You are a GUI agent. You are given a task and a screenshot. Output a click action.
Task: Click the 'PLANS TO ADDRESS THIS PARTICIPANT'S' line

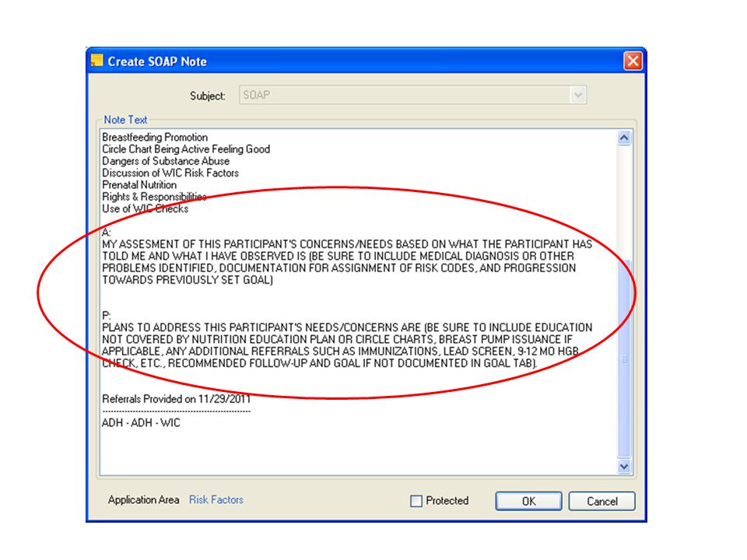click(347, 327)
